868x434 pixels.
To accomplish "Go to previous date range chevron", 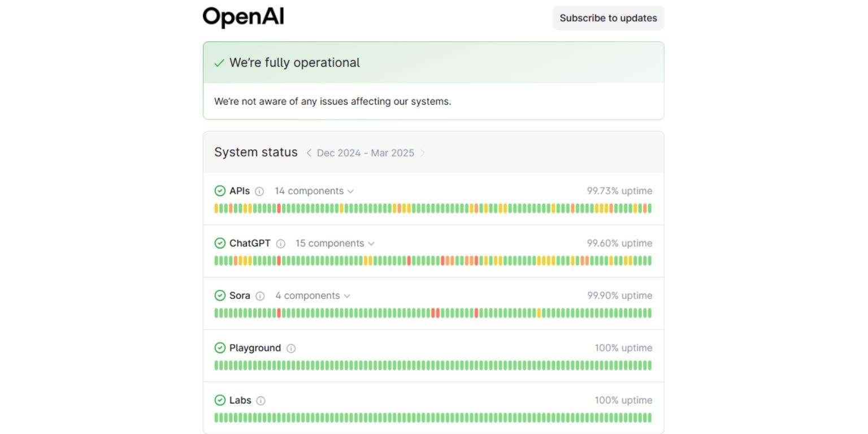I will click(x=309, y=153).
